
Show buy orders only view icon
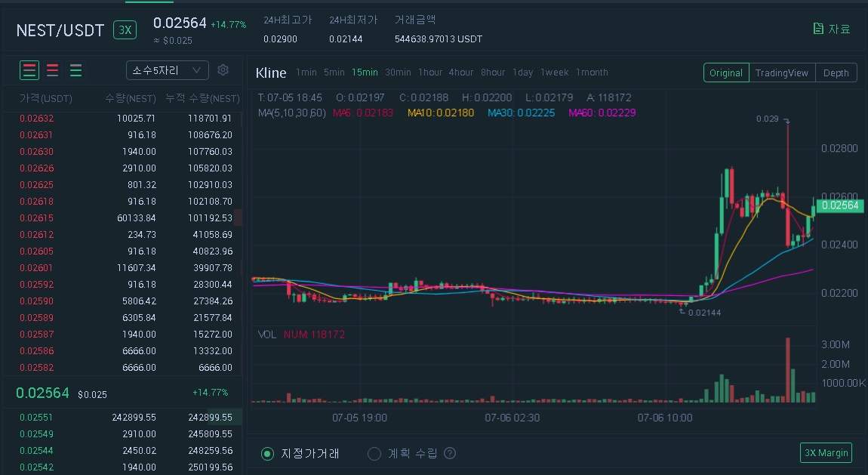click(x=76, y=71)
